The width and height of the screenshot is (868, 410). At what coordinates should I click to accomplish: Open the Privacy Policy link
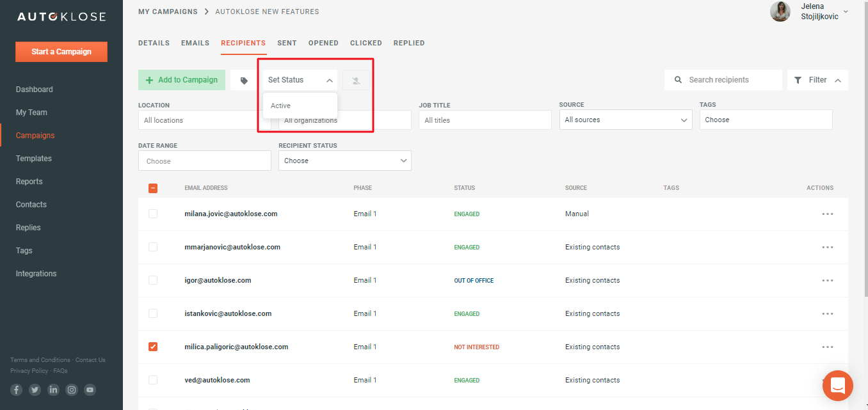[29, 371]
